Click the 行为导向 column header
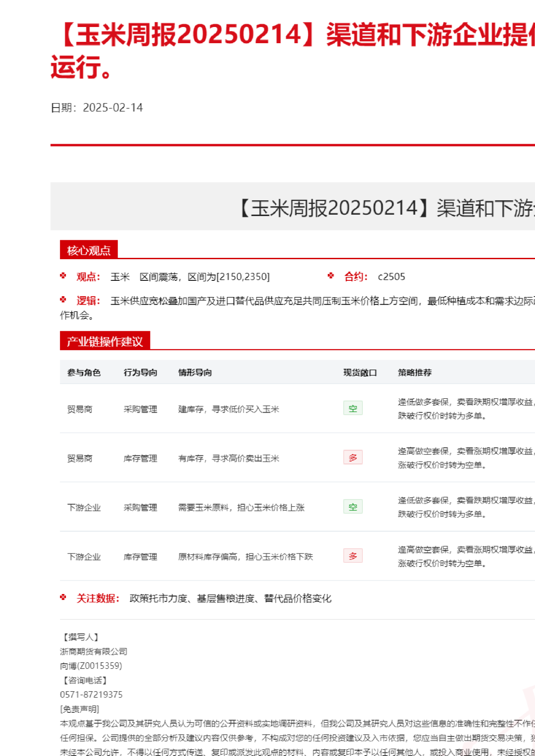Image resolution: width=535 pixels, height=756 pixels. coord(141,373)
